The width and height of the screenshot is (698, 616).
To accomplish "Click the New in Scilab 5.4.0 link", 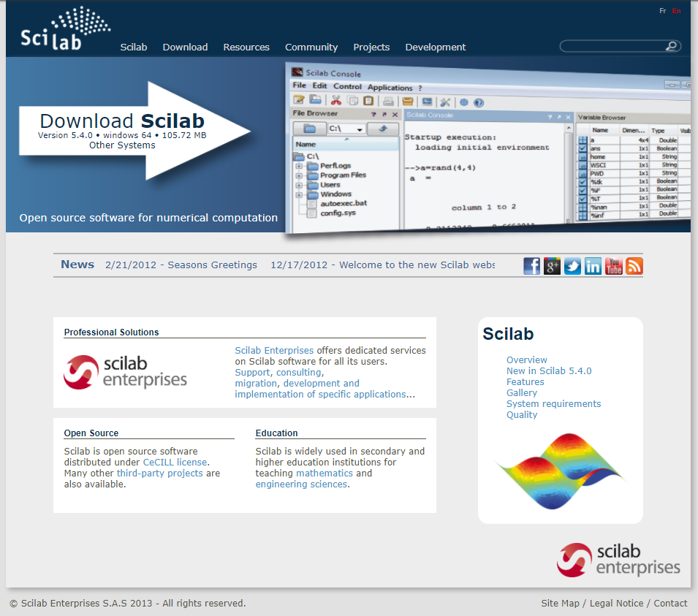I will pos(549,370).
